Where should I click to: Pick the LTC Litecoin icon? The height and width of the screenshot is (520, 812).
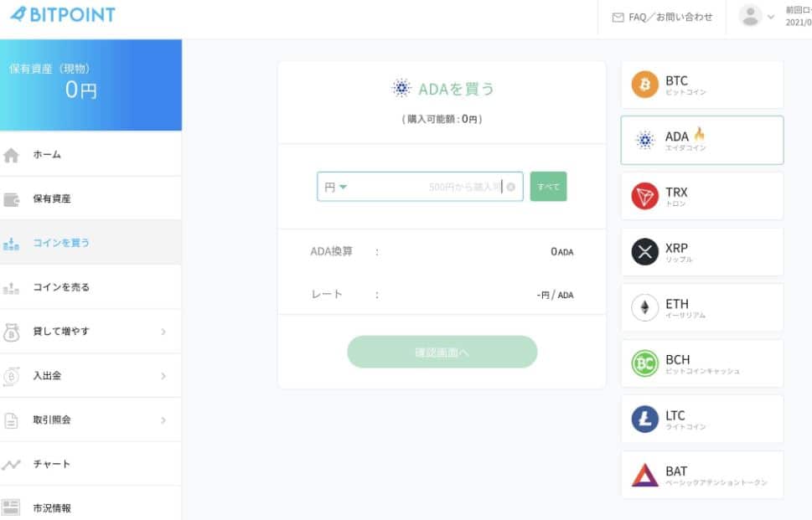[644, 420]
